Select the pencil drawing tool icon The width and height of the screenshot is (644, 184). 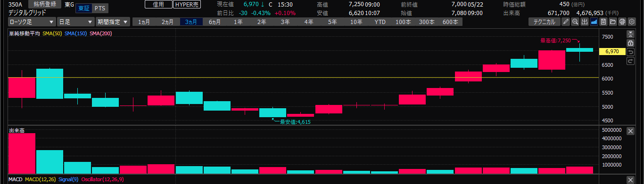(566, 22)
